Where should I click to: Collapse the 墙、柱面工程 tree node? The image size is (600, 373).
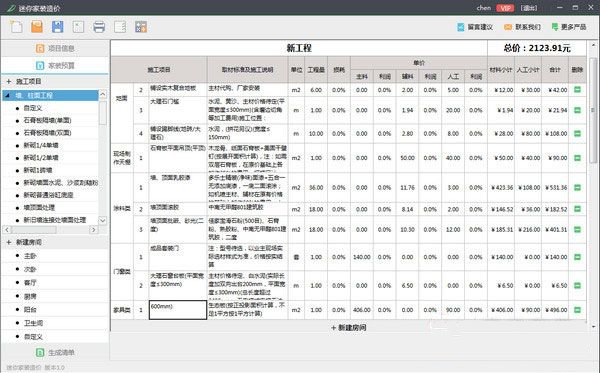pyautogui.click(x=8, y=95)
